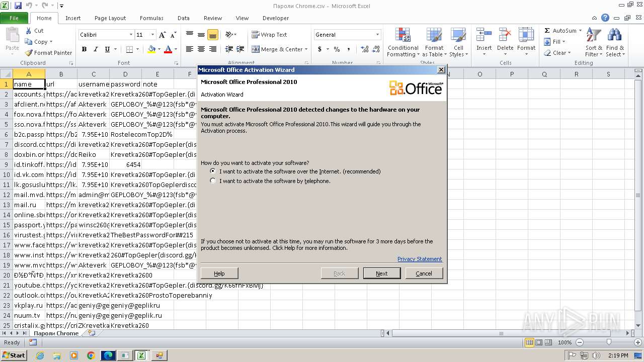Click the zoom out minus button
This screenshot has width=644, height=362.
coord(580,342)
